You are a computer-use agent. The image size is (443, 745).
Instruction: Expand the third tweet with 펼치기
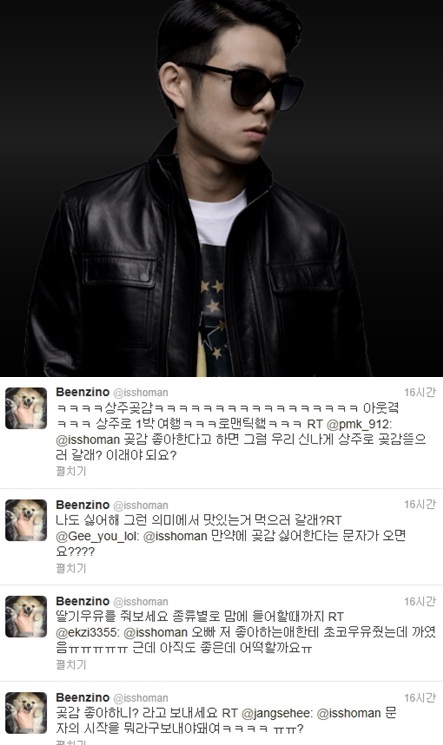point(71,664)
